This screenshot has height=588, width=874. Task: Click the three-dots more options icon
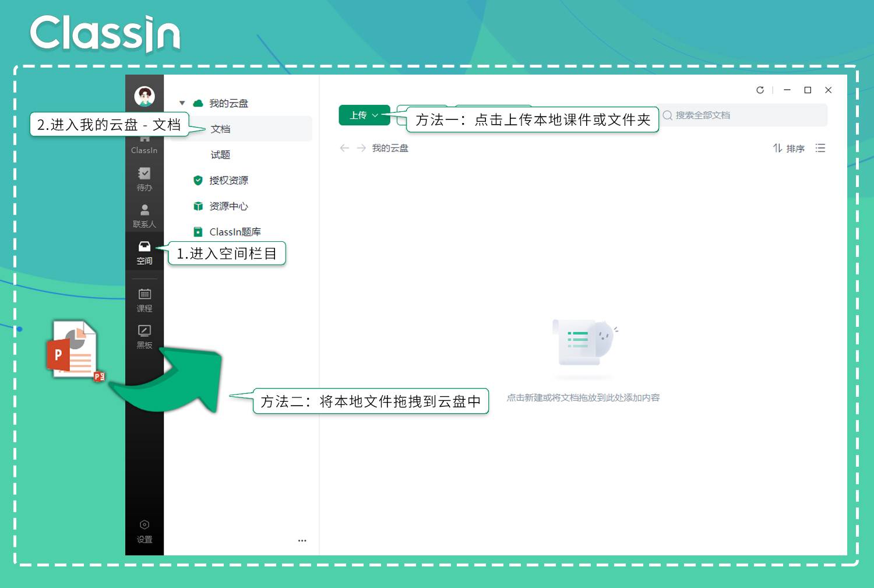coord(302,540)
